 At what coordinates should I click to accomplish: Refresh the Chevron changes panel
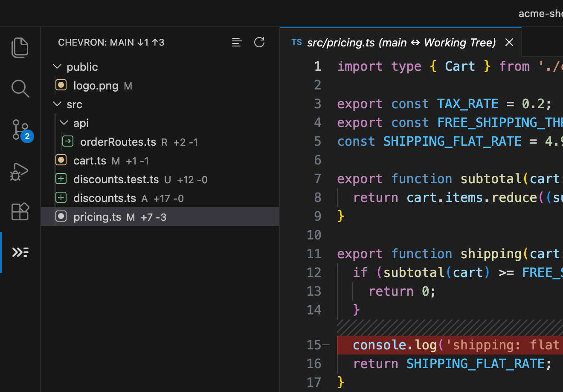(259, 42)
